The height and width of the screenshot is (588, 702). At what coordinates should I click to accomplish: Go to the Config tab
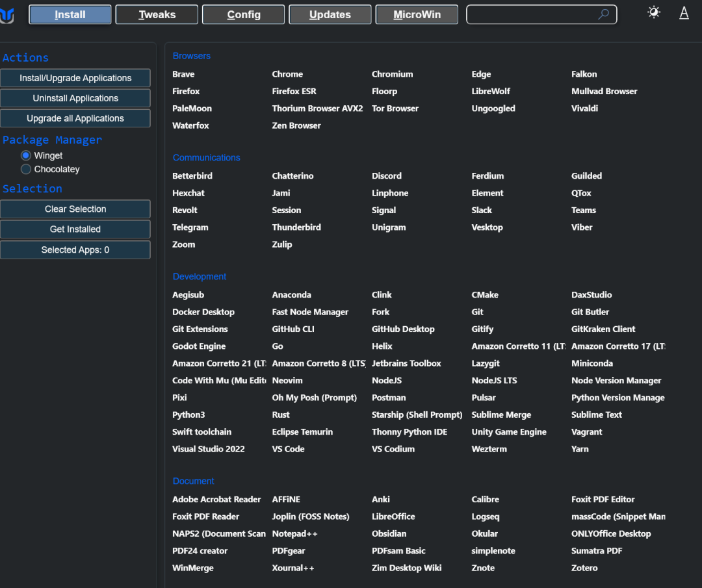[x=244, y=15]
